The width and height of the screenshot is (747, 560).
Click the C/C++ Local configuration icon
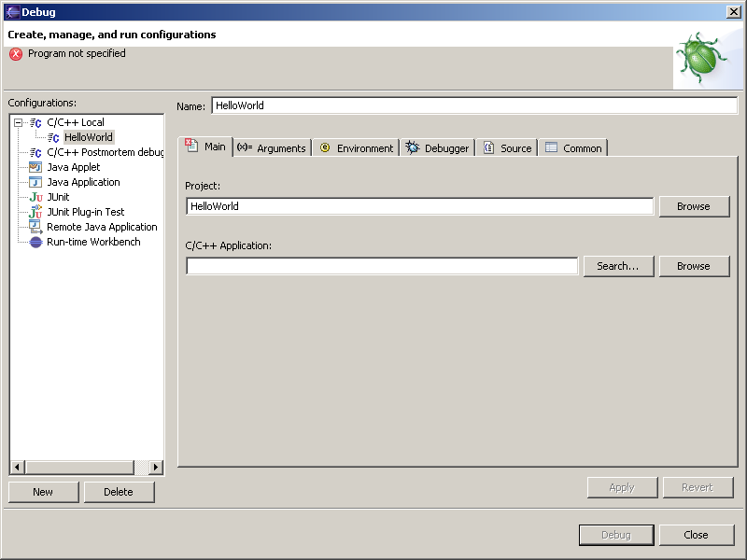(x=35, y=122)
